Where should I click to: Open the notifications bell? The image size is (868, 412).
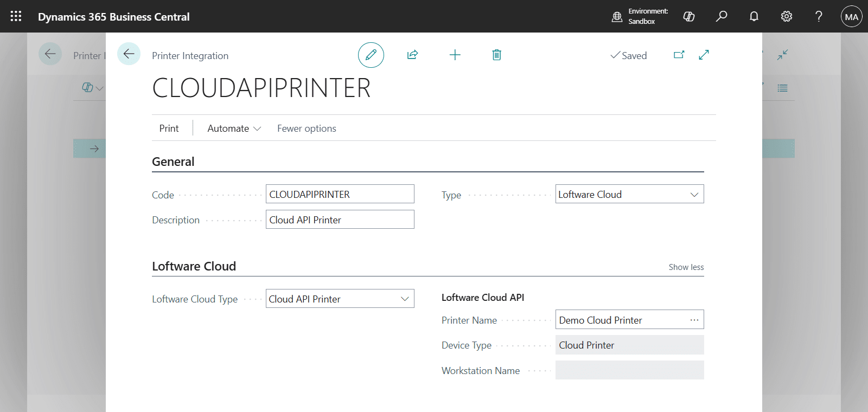(x=754, y=16)
